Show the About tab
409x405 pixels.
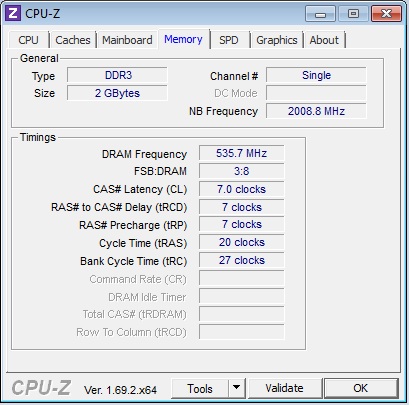pos(324,40)
